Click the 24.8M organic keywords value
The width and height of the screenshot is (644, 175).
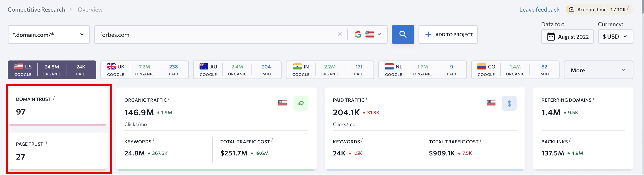tap(134, 153)
